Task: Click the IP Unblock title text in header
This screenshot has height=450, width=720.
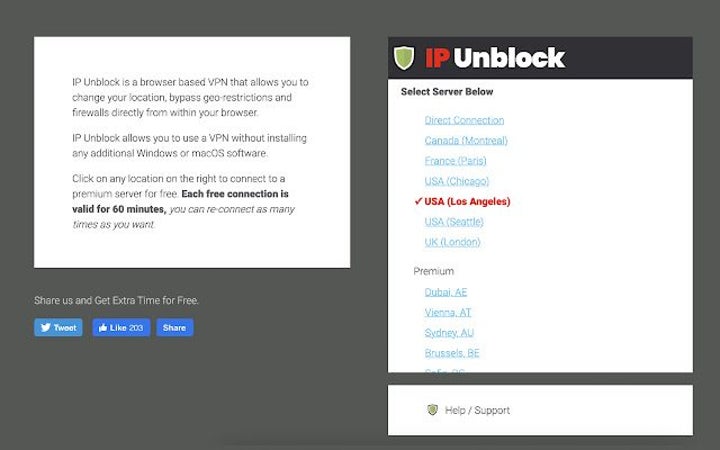Action: point(494,57)
